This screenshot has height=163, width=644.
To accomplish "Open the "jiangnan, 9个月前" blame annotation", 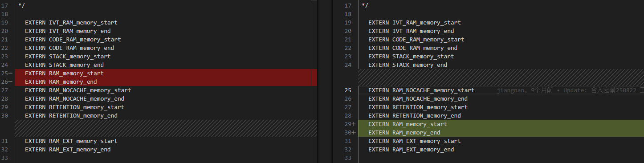I will [570, 90].
